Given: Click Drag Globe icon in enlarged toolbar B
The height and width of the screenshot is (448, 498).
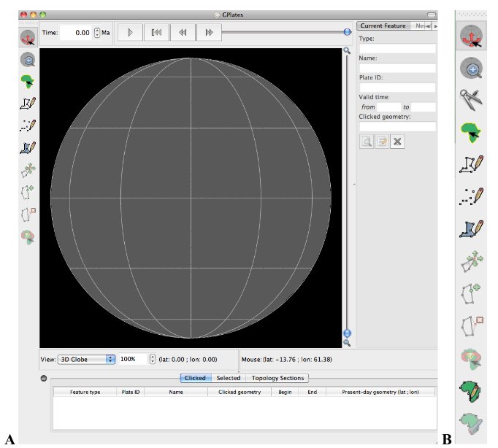Looking at the screenshot, I should tap(471, 36).
